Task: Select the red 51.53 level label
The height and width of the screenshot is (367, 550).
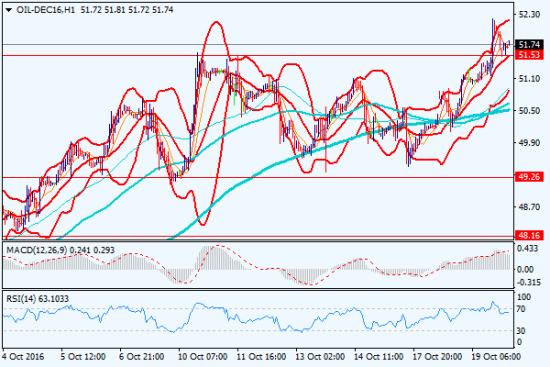Action: (x=529, y=55)
